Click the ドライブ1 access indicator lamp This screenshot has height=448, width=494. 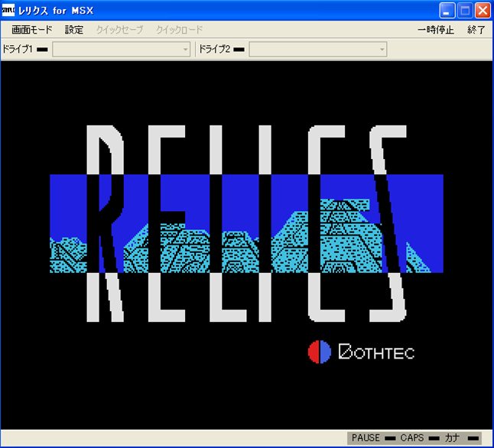42,50
